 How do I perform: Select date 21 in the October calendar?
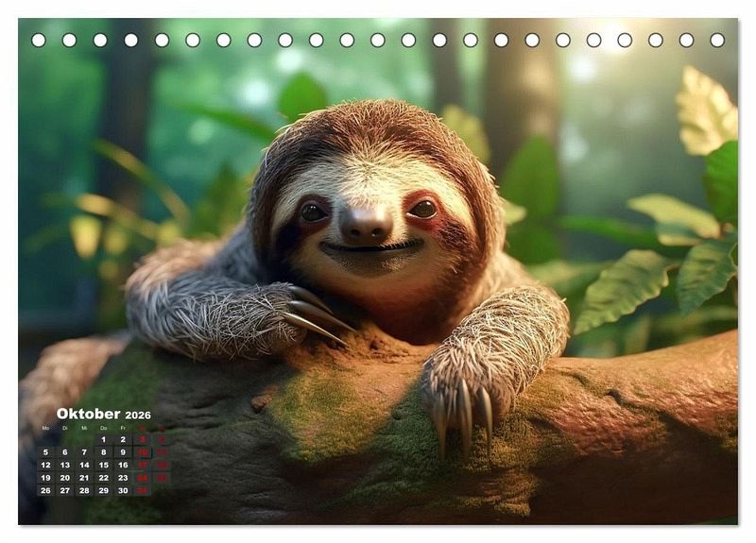[84, 478]
